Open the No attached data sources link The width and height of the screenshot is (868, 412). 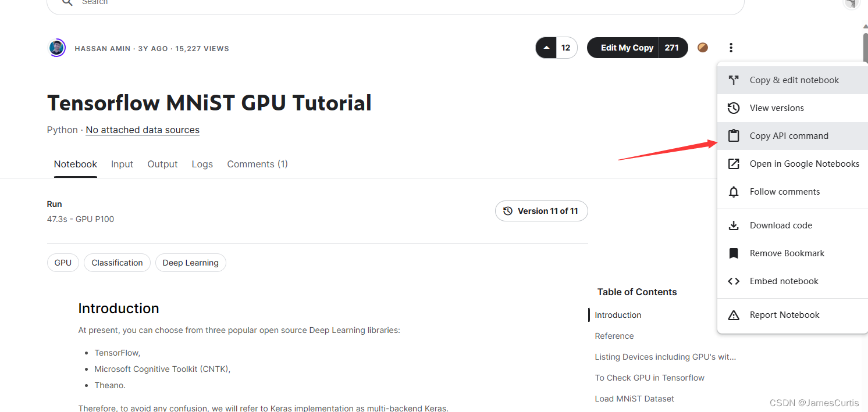[143, 130]
